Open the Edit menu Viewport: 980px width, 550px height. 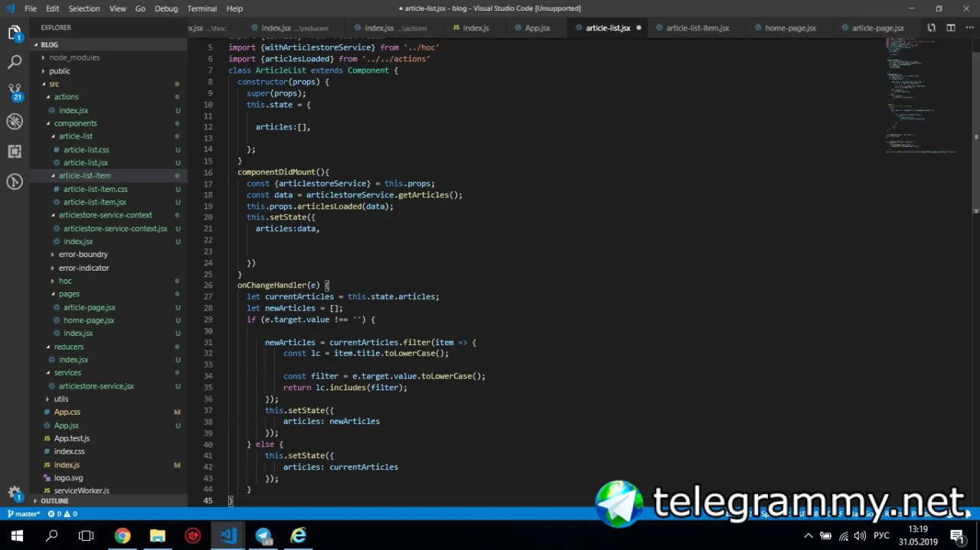tap(52, 8)
